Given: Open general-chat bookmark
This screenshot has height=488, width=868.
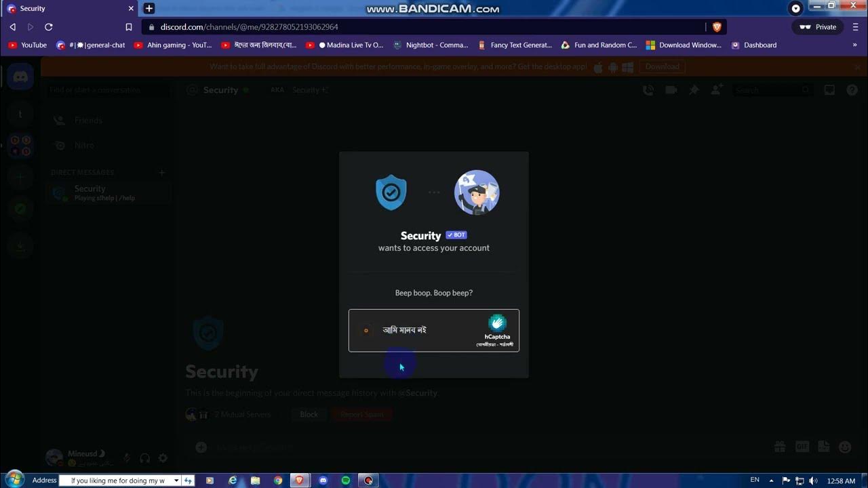Looking at the screenshot, I should (x=91, y=45).
